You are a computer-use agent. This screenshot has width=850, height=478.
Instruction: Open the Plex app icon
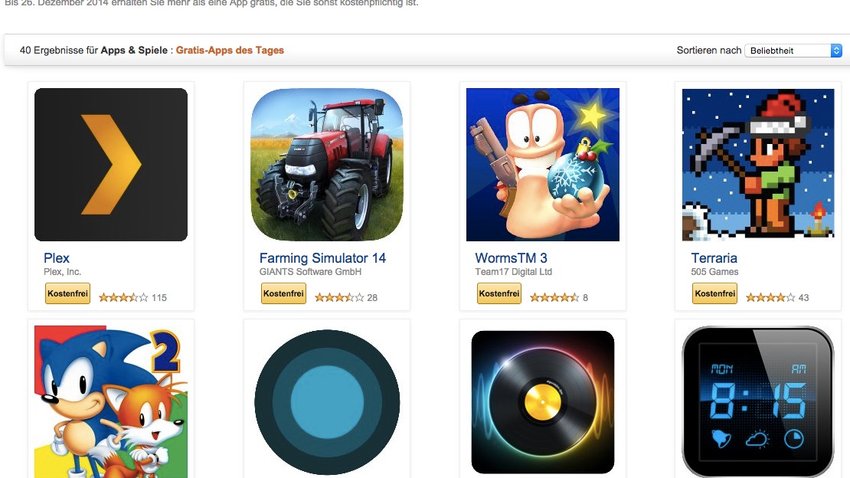[x=111, y=165]
